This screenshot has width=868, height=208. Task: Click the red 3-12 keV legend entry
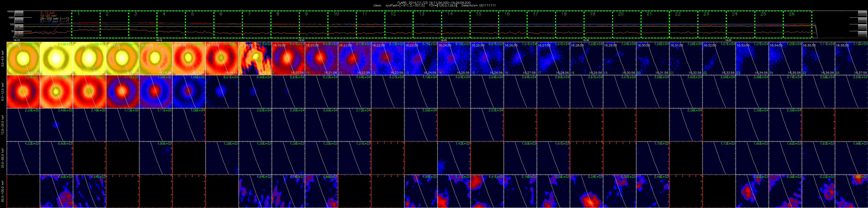click(x=47, y=12)
